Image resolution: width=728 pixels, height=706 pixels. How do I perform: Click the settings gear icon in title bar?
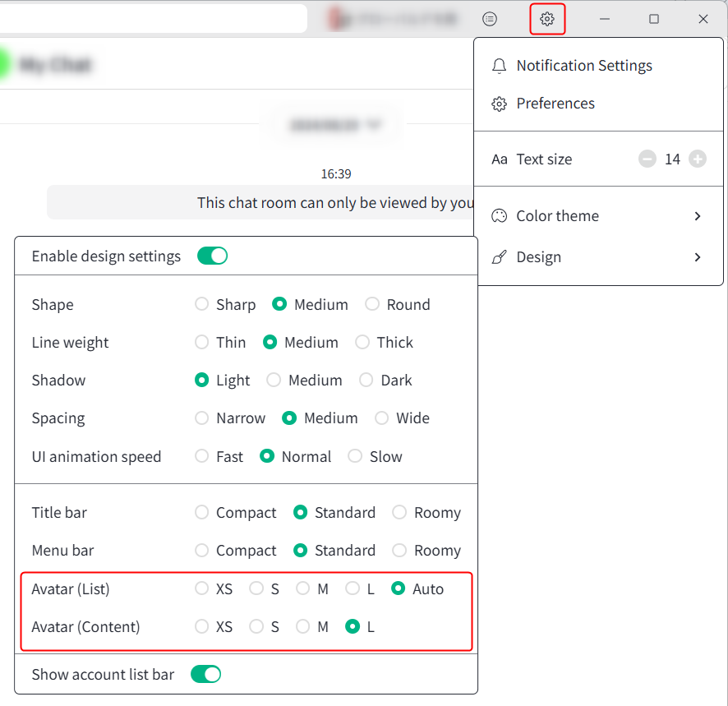coord(547,19)
